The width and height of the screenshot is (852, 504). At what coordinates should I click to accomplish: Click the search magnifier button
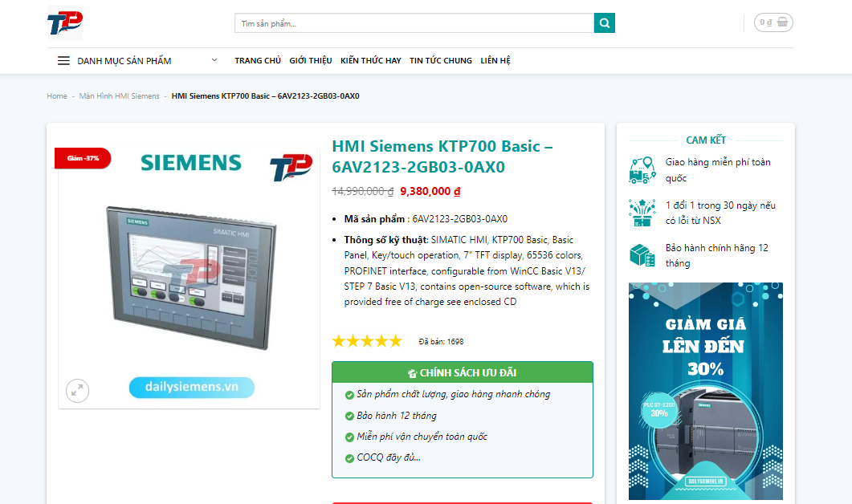coord(604,22)
